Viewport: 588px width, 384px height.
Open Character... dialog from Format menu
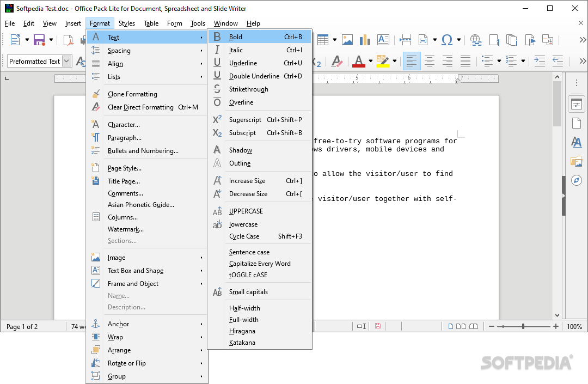point(147,125)
